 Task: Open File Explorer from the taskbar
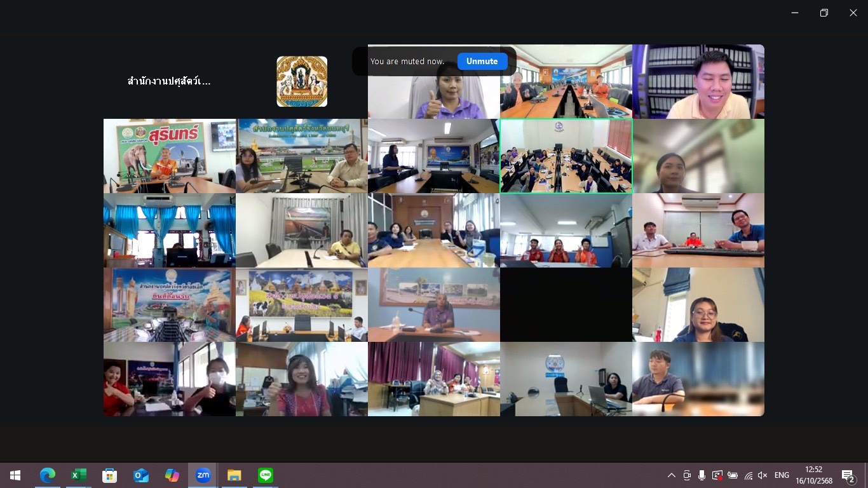(x=234, y=475)
